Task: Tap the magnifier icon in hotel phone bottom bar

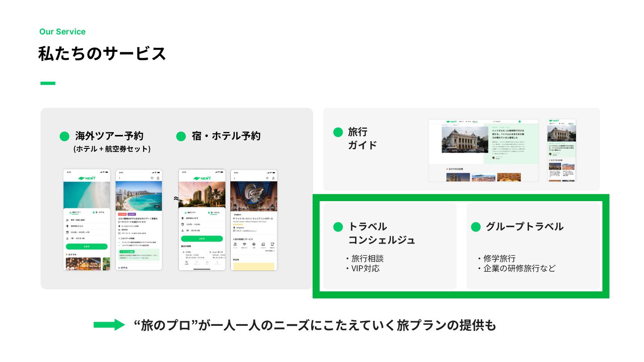Action: (186, 262)
